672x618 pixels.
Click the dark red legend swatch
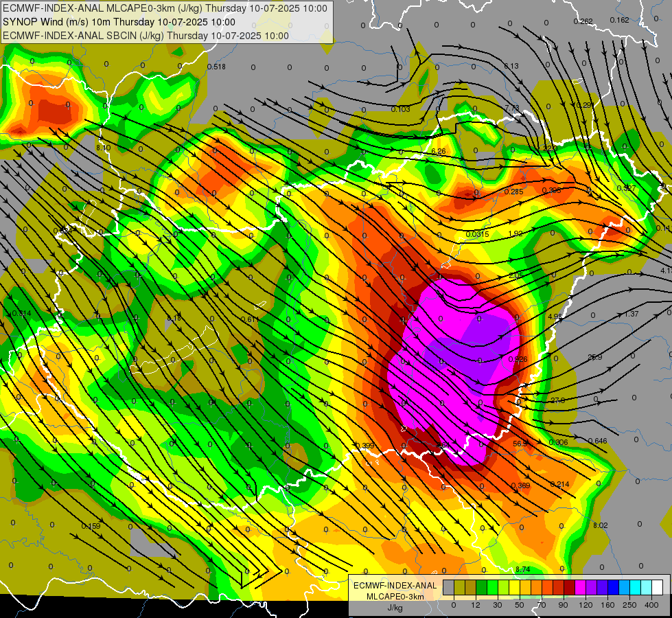coord(570,587)
